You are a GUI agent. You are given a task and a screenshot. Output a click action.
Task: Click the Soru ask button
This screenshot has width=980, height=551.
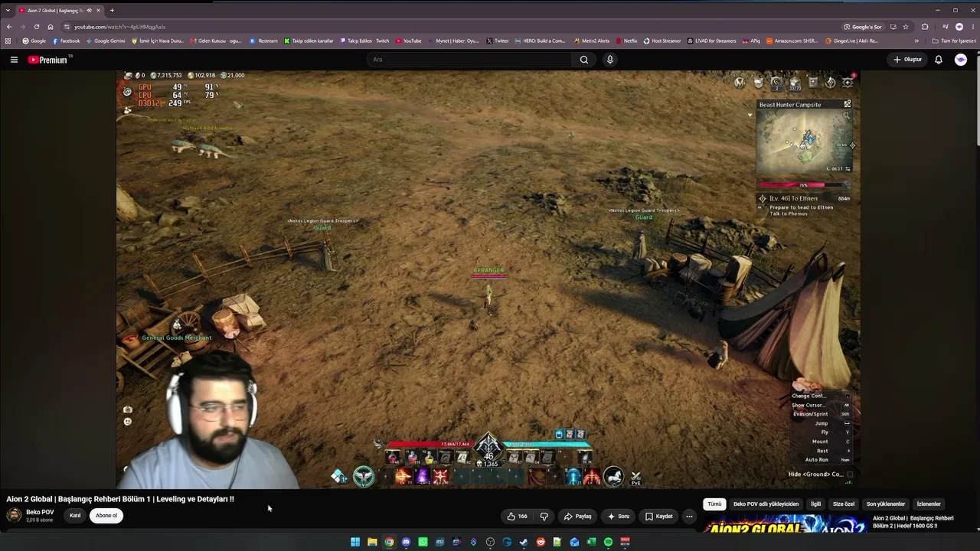[x=619, y=516]
